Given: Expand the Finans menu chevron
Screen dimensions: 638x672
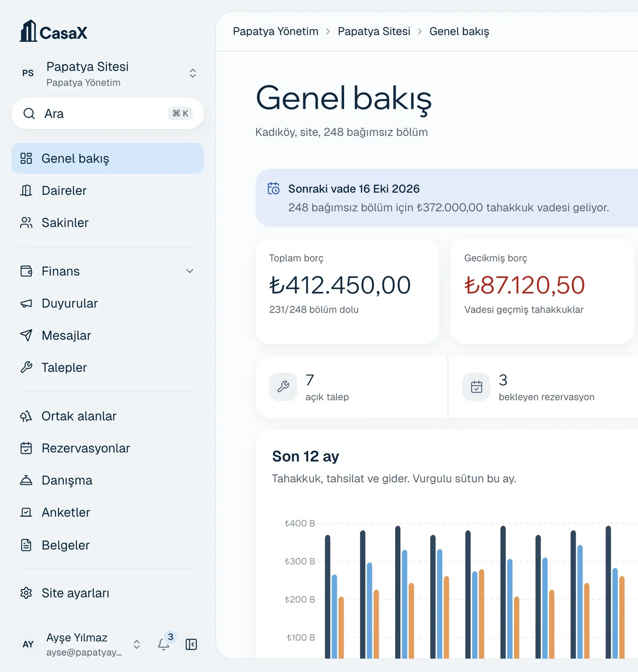Looking at the screenshot, I should (x=190, y=271).
